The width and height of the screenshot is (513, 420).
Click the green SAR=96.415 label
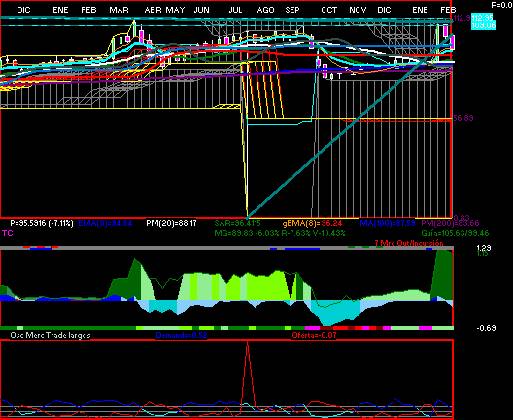point(237,223)
